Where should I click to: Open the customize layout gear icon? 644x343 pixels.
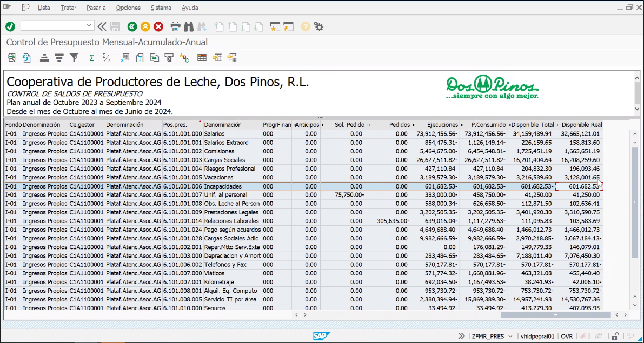[319, 26]
